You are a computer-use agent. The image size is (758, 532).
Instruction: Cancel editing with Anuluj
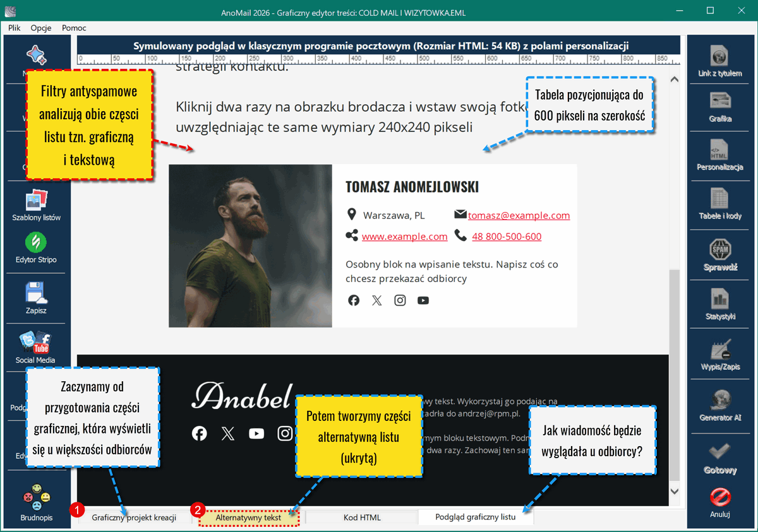719,503
